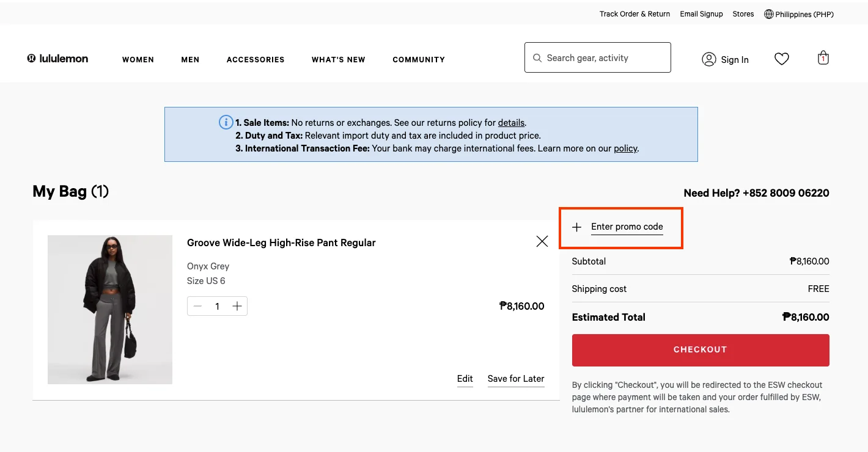Open Email Signup link

[x=701, y=14]
